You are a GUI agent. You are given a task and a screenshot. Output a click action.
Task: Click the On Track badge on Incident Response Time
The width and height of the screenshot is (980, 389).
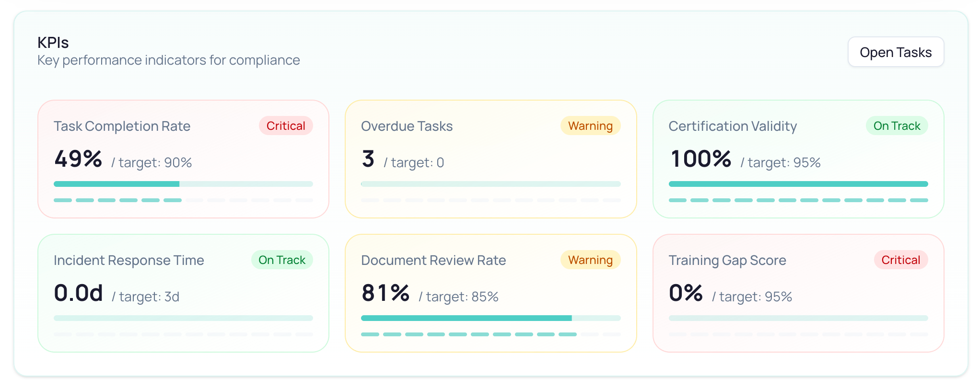click(x=282, y=260)
